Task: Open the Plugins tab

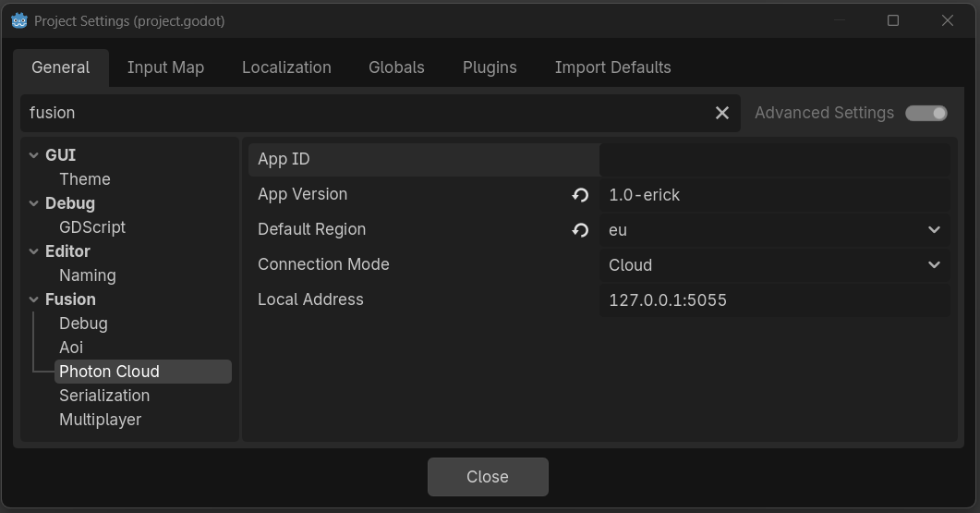Action: (x=490, y=67)
